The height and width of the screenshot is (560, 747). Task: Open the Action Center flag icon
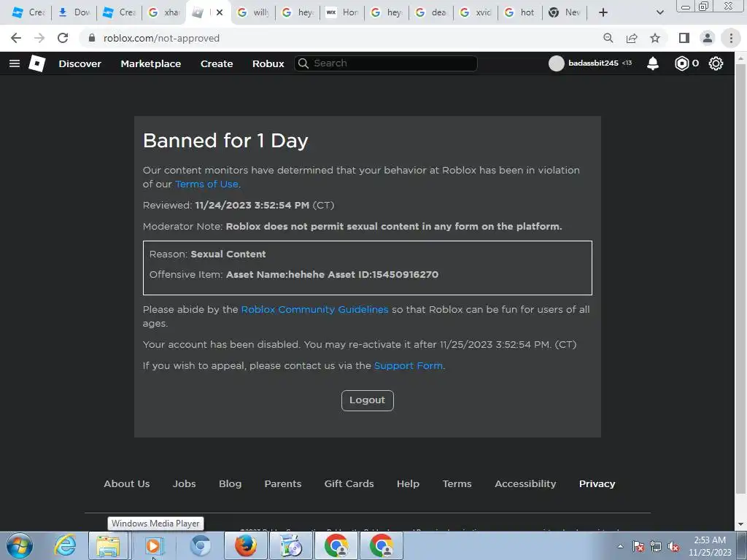point(638,547)
